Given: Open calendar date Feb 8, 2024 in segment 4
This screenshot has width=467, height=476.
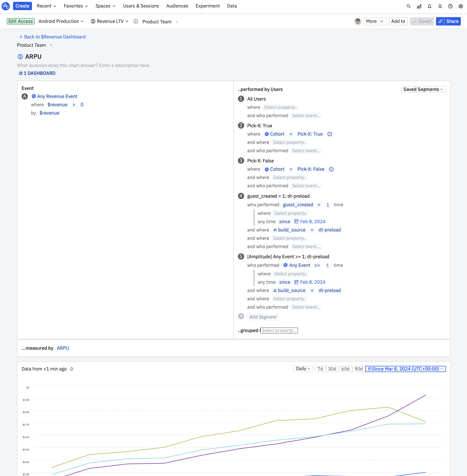Looking at the screenshot, I should coord(310,222).
